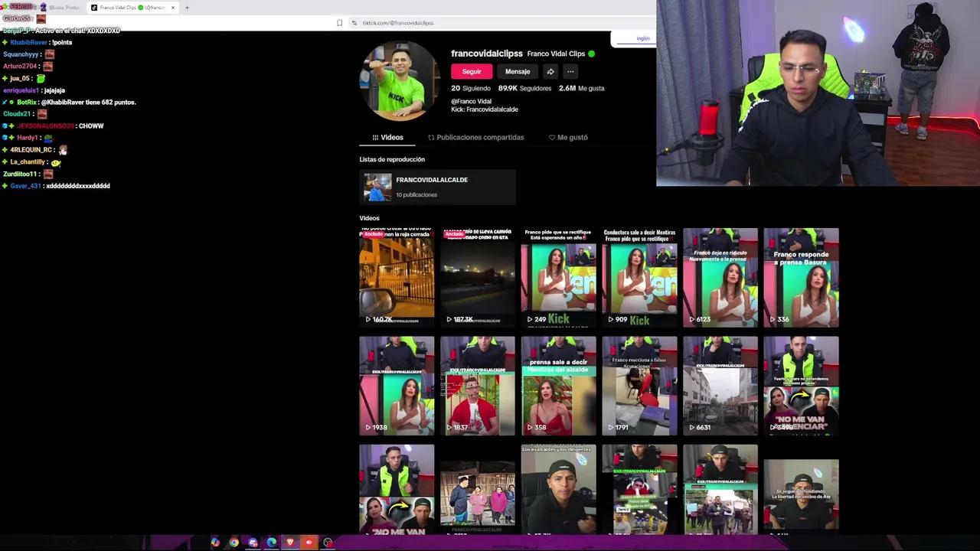Image resolution: width=980 pixels, height=551 pixels.
Task: Play the pinned video with 160.7K views
Action: [x=397, y=277]
